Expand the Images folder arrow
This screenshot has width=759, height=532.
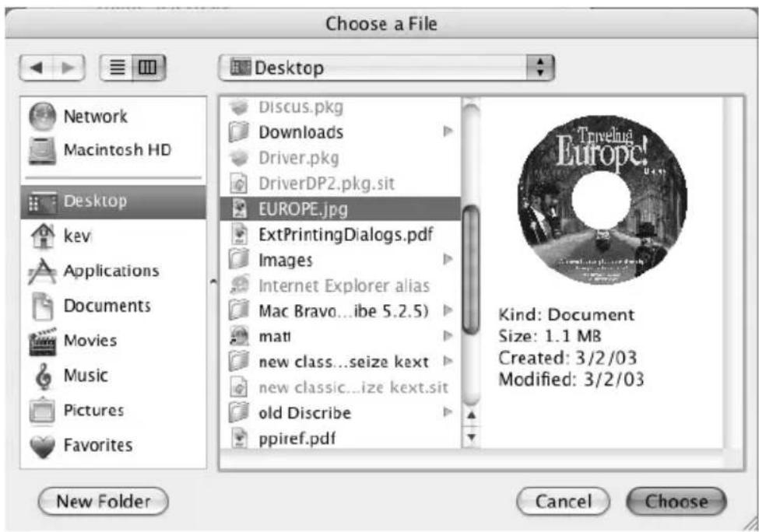tap(448, 259)
